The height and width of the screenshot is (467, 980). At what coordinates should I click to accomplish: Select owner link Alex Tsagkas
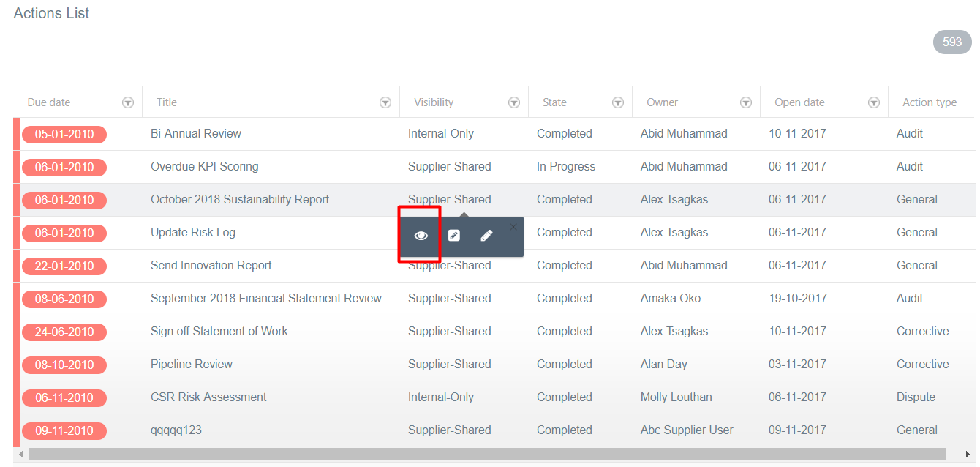(x=674, y=199)
